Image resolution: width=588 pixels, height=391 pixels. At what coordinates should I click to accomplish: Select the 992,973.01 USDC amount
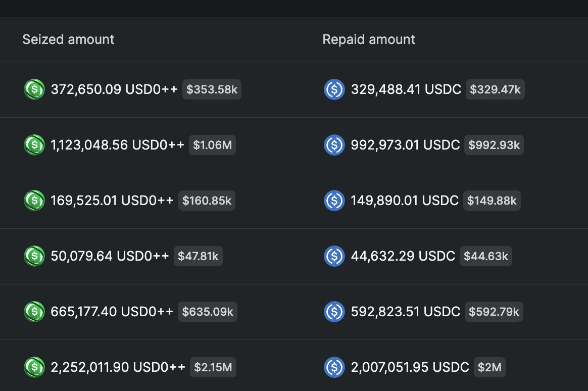(x=405, y=144)
